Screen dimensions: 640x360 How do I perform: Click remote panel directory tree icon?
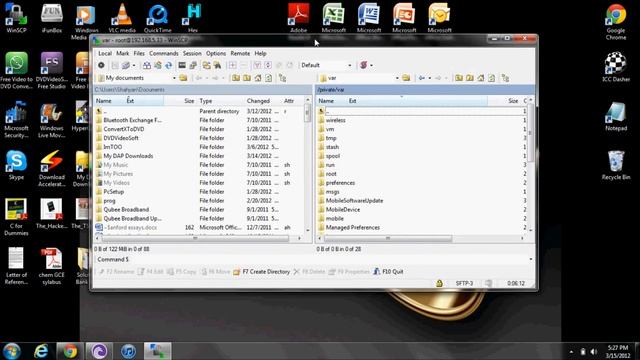(x=505, y=78)
